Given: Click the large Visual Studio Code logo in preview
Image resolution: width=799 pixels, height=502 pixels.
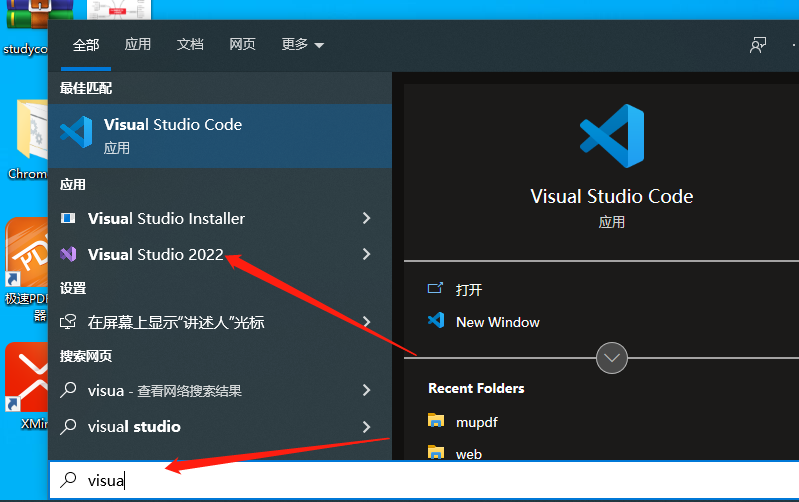Looking at the screenshot, I should [x=611, y=136].
